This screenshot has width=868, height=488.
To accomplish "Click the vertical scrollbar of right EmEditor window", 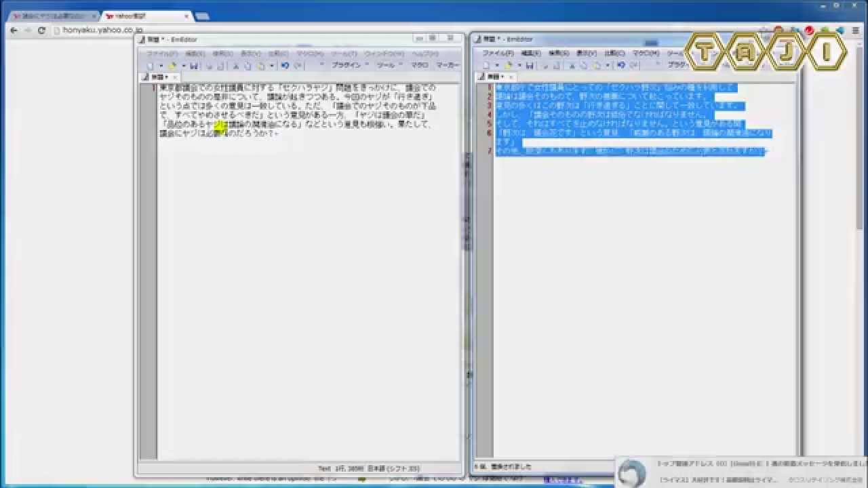I will click(x=796, y=271).
